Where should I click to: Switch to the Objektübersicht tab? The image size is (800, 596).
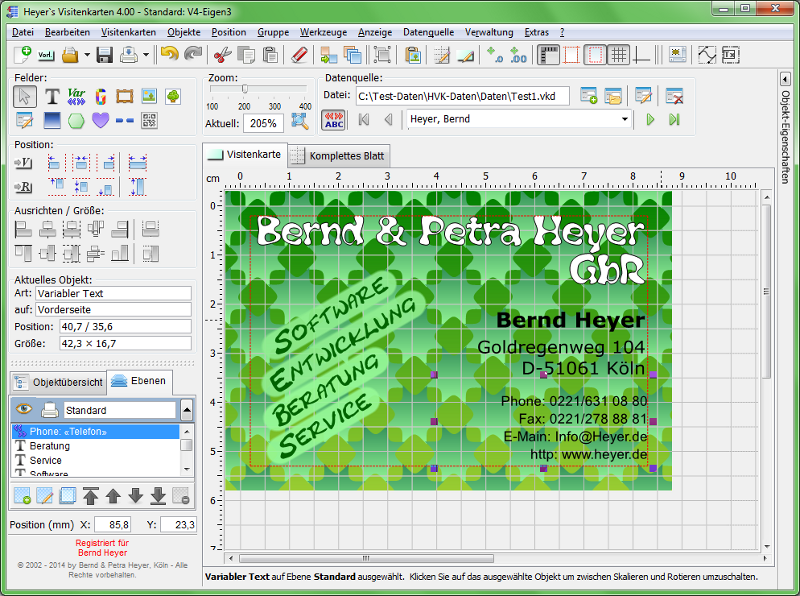(x=58, y=382)
